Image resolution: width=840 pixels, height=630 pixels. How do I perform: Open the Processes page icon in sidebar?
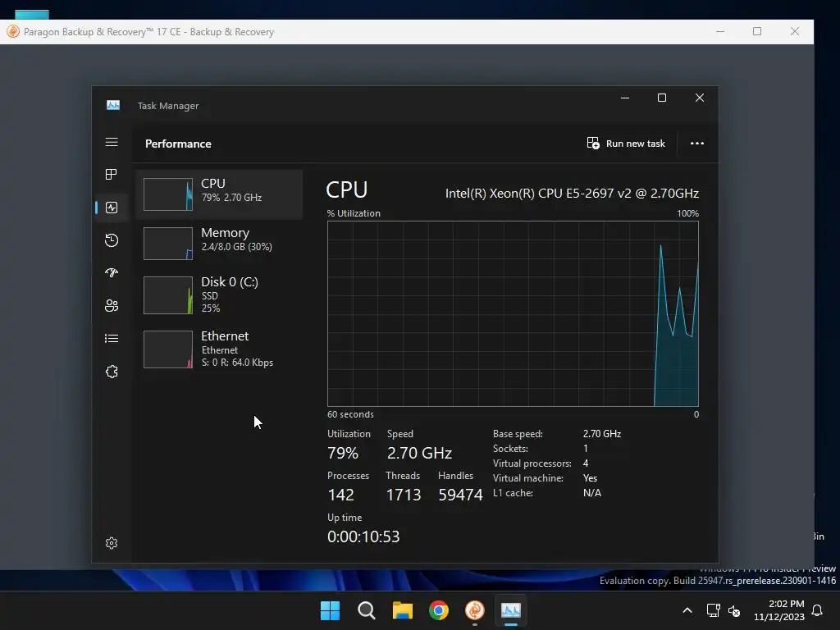[112, 174]
